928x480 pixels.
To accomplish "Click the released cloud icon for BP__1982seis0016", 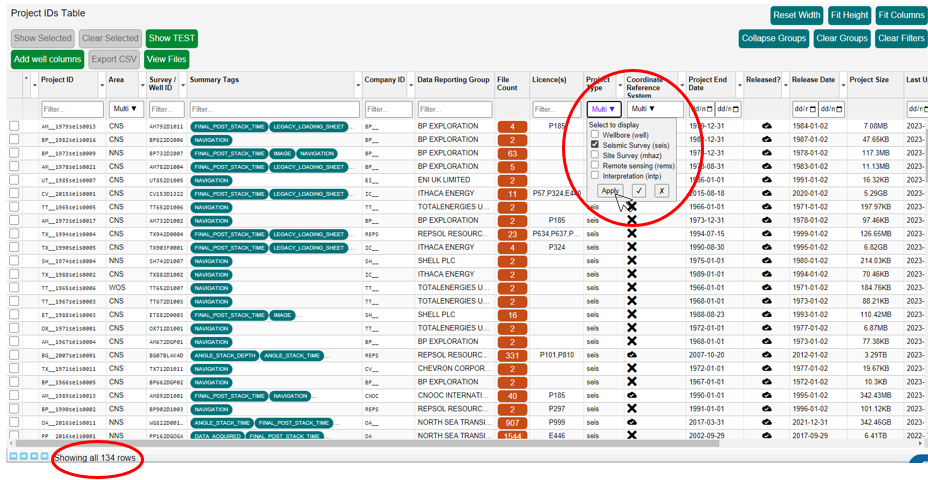I will 766,140.
